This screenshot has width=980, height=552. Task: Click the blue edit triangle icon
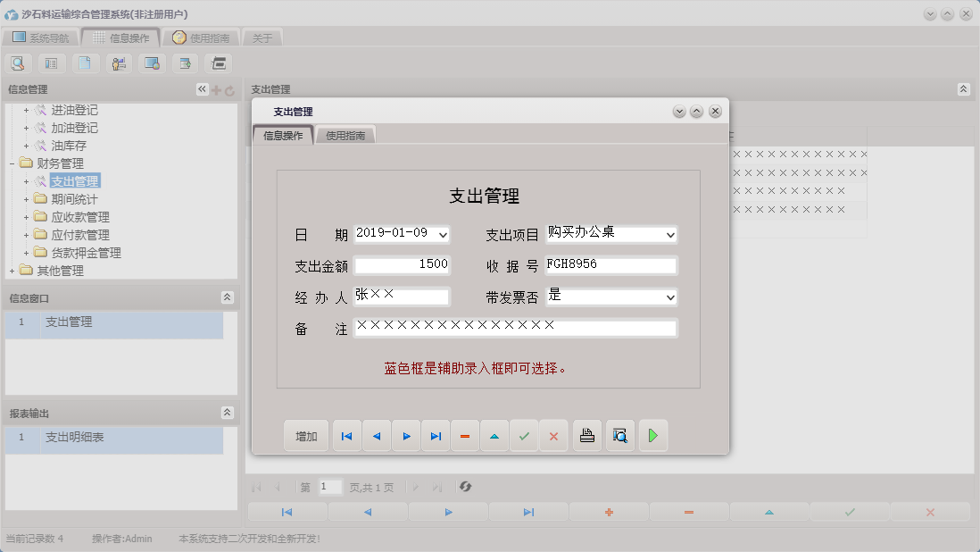tap(494, 435)
